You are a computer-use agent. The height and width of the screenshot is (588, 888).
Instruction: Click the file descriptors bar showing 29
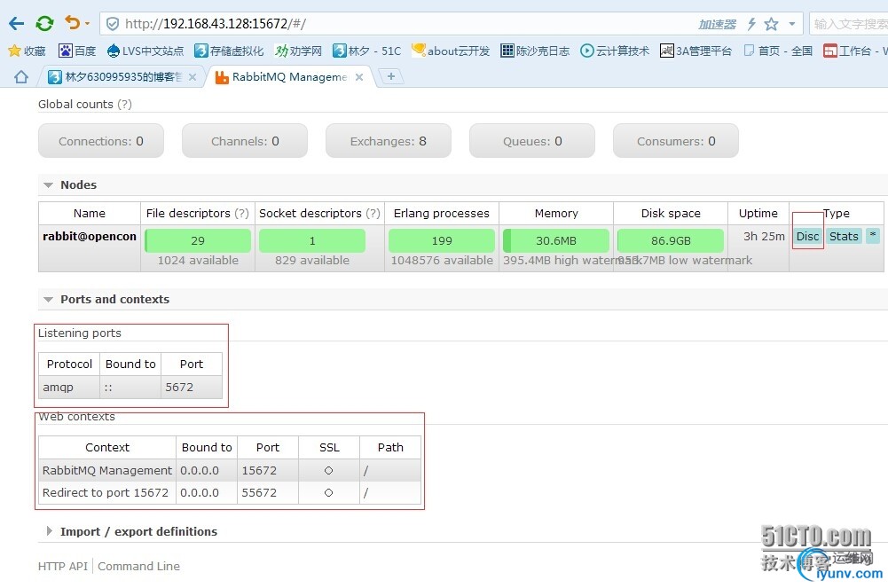pos(198,240)
